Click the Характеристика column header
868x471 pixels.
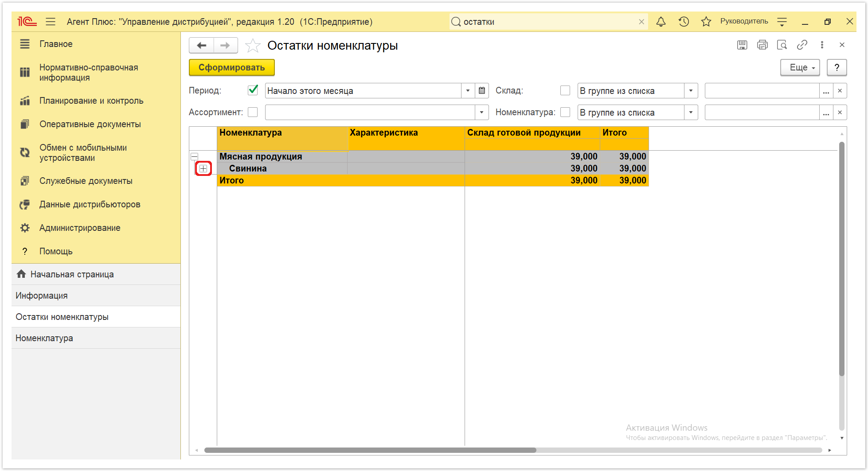click(x=406, y=138)
